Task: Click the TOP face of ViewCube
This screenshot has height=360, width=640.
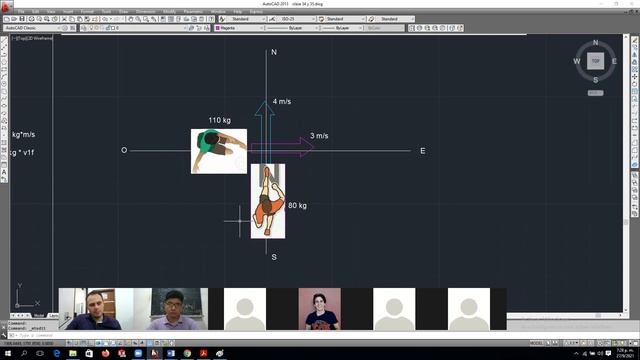Action: (x=596, y=61)
